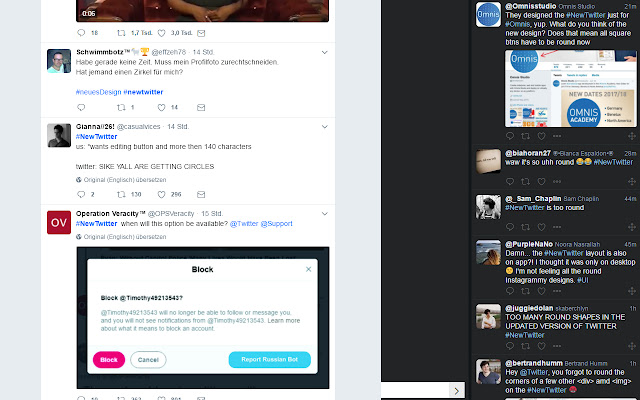Open the @Support mention link
Image resolution: width=640 pixels, height=400 pixels.
[x=276, y=224]
